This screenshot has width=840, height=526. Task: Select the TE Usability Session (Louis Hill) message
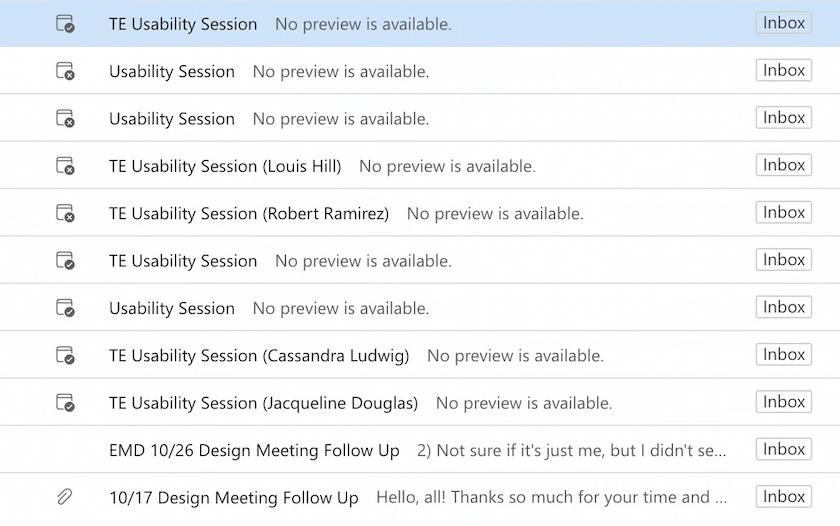pyautogui.click(x=225, y=167)
